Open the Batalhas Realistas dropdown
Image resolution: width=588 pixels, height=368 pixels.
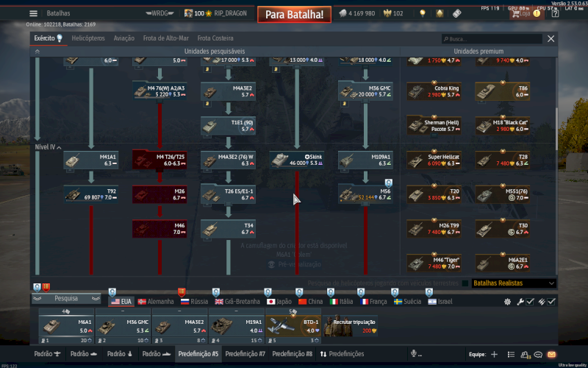point(512,283)
